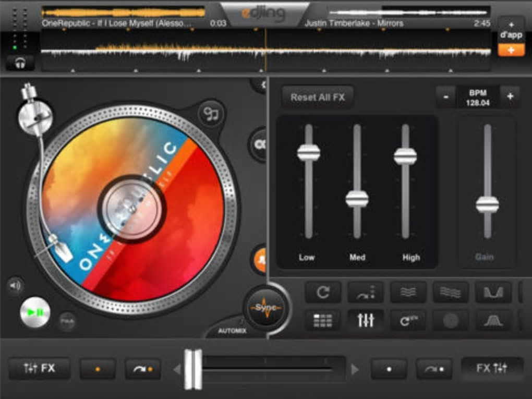Click the Gain slider handle

(x=487, y=204)
